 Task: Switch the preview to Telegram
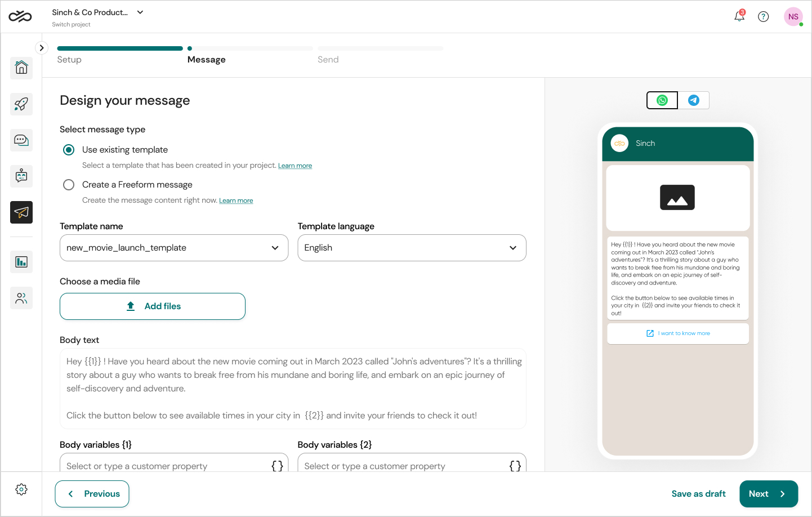(x=693, y=100)
